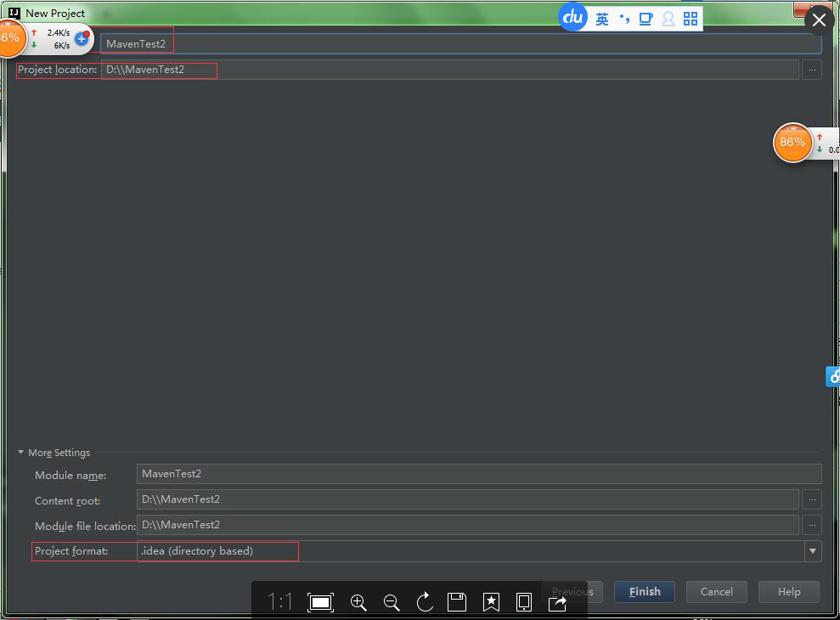
Task: Save the image with the floppy icon
Action: 457,602
